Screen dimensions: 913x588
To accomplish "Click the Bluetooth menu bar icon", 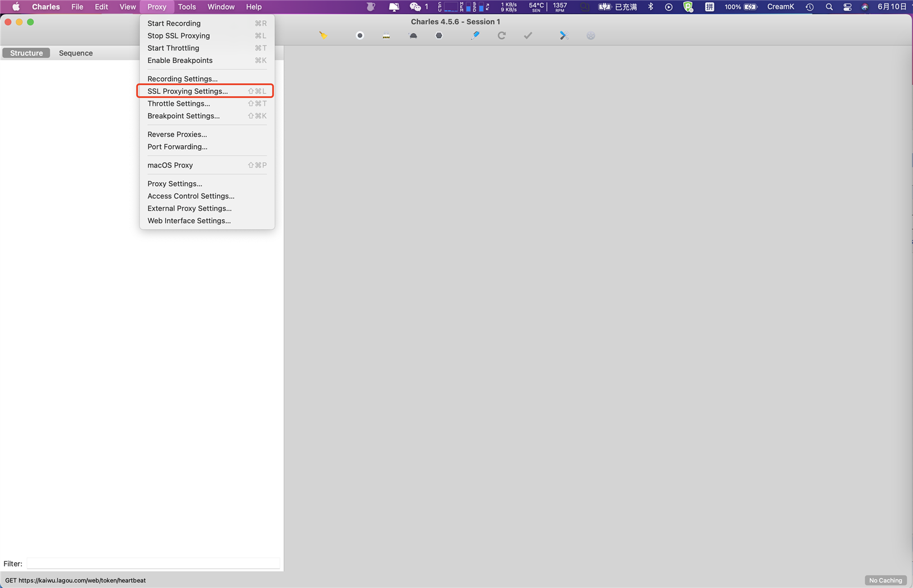I will pos(651,7).
